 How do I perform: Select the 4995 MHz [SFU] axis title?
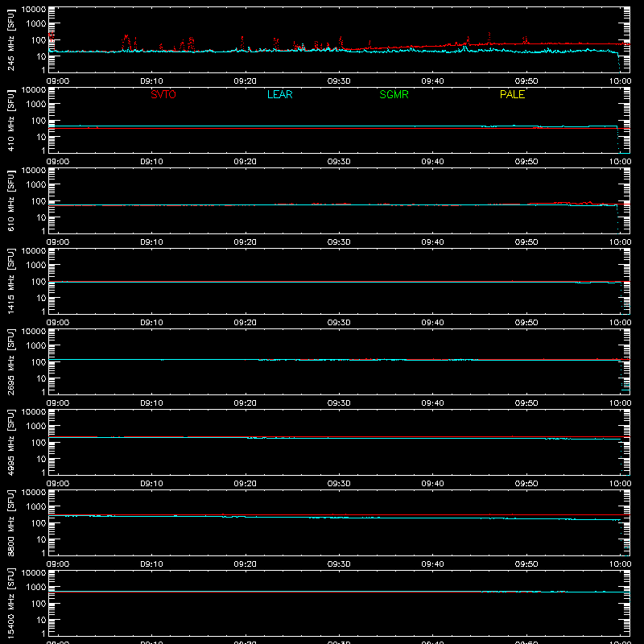[x=11, y=442]
